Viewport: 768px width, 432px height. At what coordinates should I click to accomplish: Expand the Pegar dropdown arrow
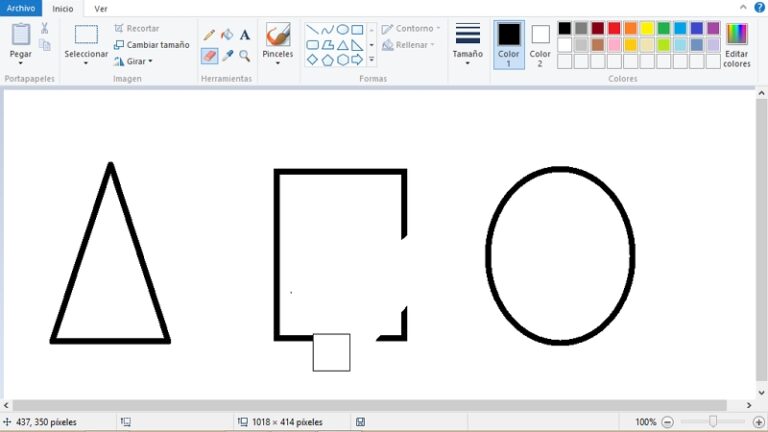click(x=21, y=63)
